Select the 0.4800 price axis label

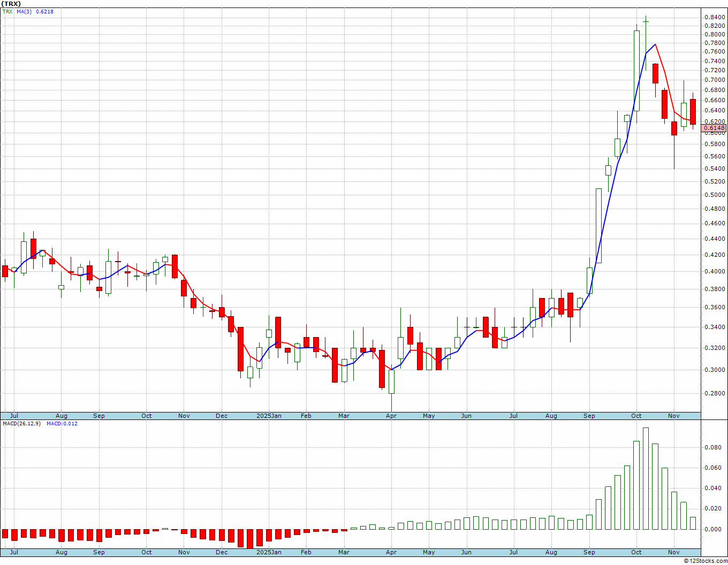point(715,209)
